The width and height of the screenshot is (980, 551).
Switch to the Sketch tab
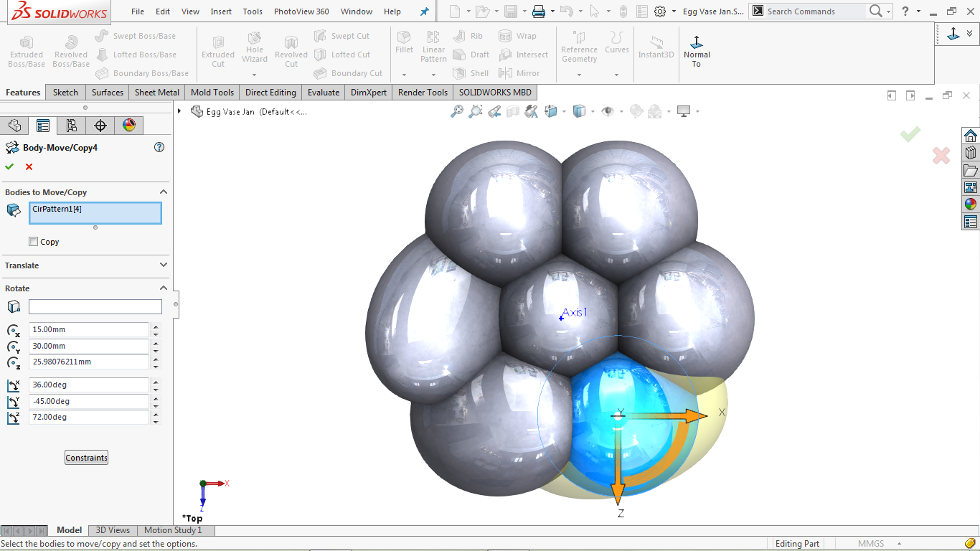65,92
